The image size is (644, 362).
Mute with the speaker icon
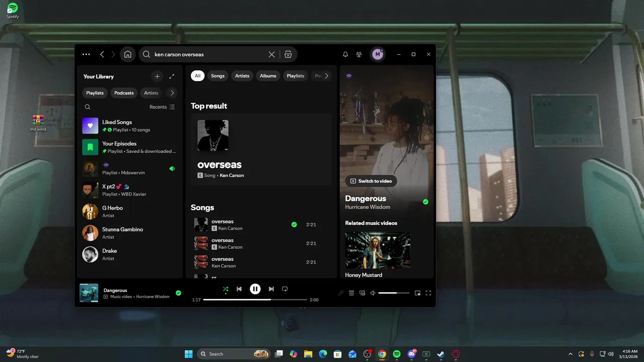[373, 293]
